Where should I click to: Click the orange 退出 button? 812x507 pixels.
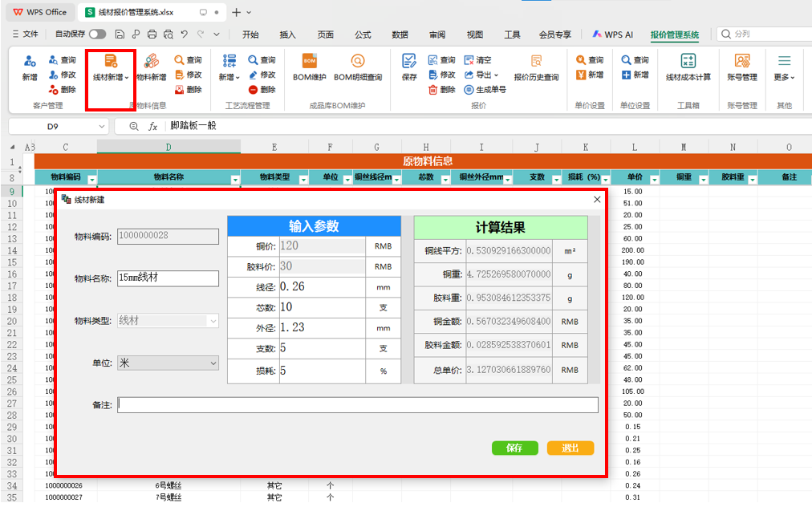pos(570,448)
